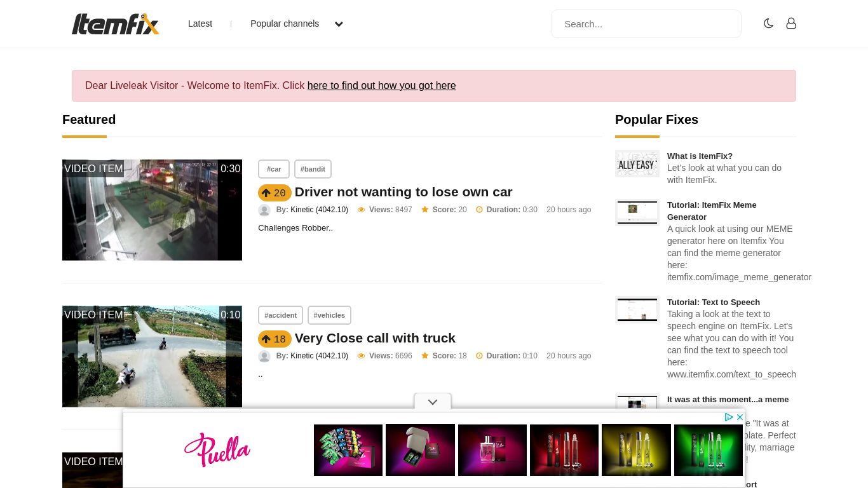
Task: Click the 'Featured' heading
Action: (89, 119)
